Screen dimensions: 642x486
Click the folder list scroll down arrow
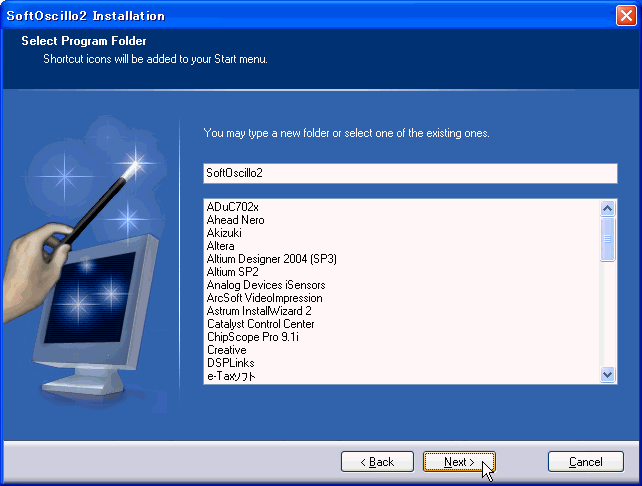[x=608, y=374]
